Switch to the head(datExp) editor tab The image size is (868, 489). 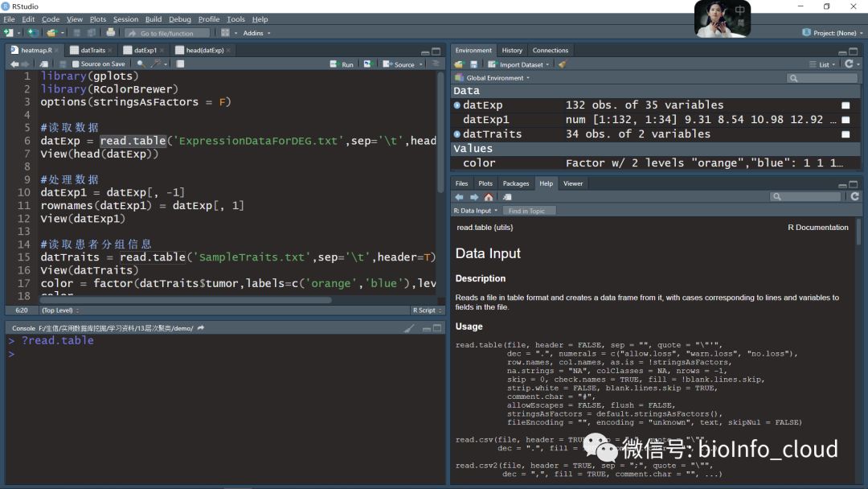204,51
